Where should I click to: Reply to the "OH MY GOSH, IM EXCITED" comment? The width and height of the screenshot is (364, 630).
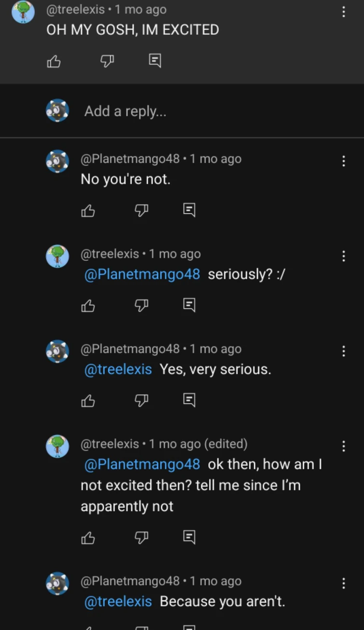(x=155, y=61)
